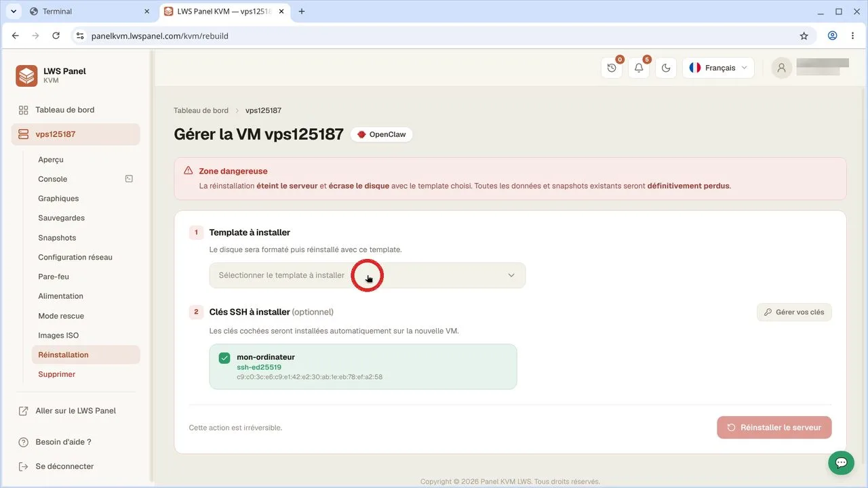This screenshot has height=488, width=868.
Task: Select Supprimer in the sidebar
Action: pyautogui.click(x=57, y=374)
